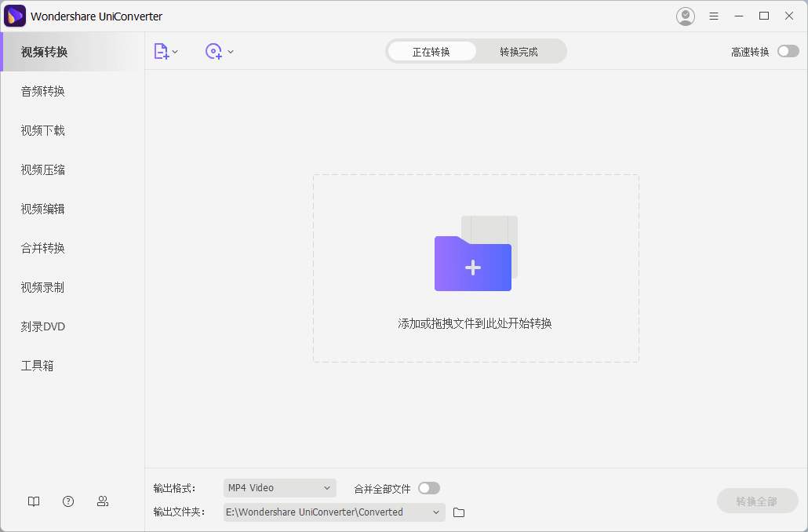Open the MP4 Video format dropdown

[x=279, y=487]
